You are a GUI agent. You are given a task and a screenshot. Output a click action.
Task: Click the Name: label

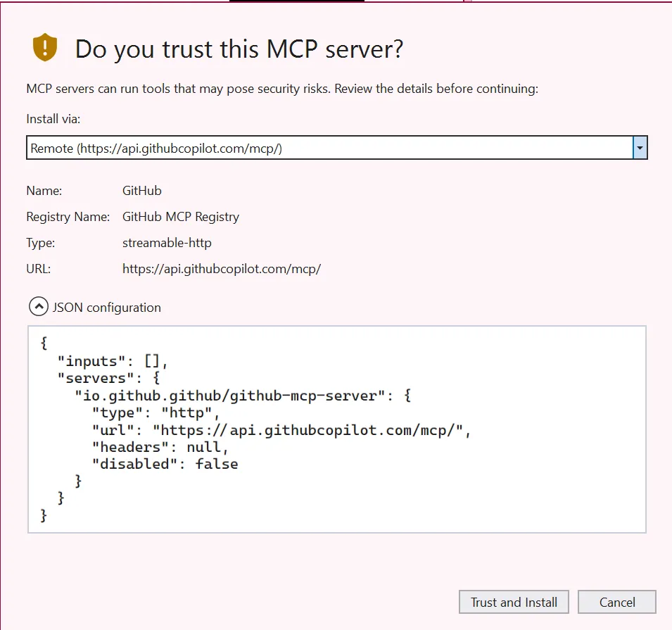point(44,191)
